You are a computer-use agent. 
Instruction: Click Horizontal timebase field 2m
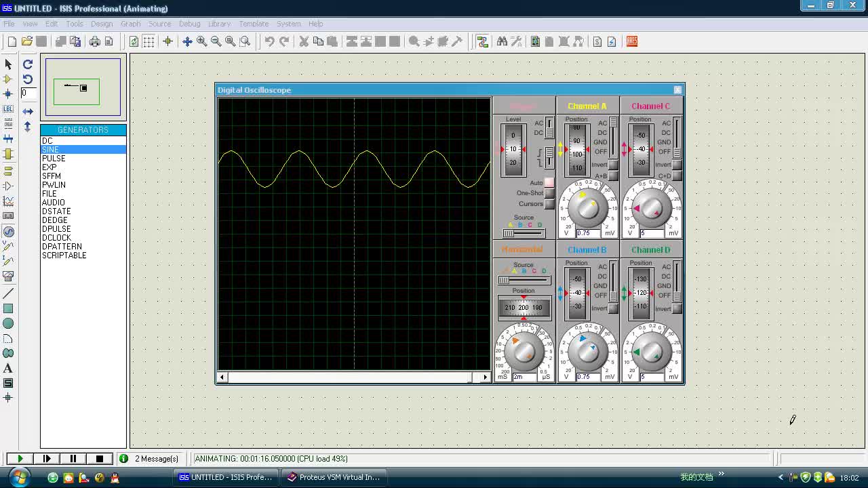coord(525,377)
